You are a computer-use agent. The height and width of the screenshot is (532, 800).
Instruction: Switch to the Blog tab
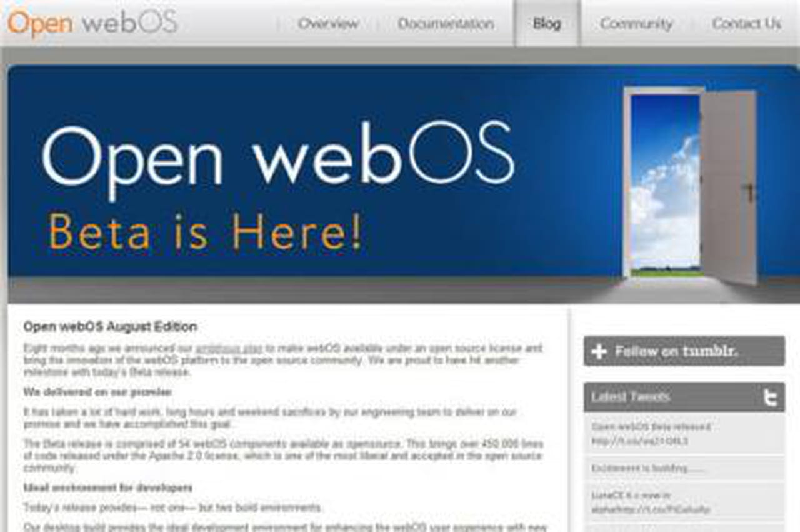click(x=546, y=23)
